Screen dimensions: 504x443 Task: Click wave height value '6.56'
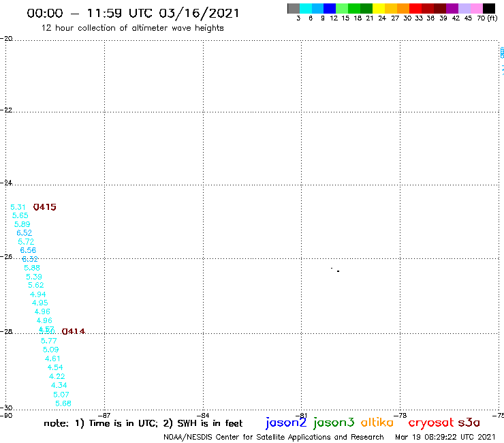29,250
